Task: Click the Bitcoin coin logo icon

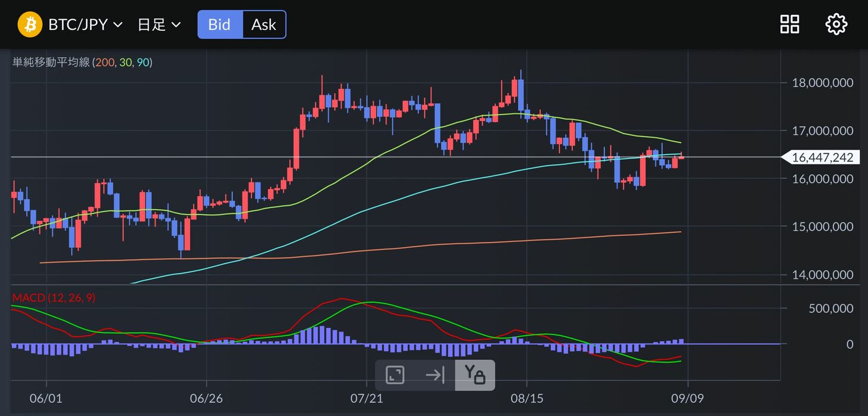Action: pos(30,24)
